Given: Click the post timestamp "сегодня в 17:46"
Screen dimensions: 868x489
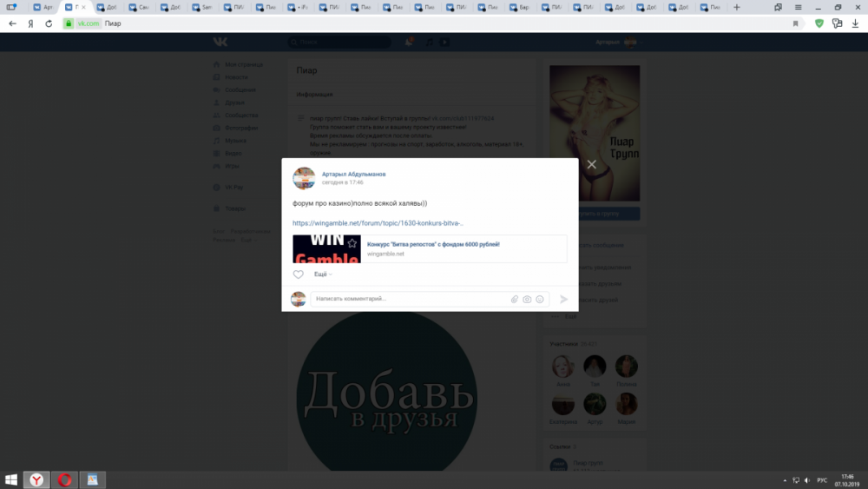Looking at the screenshot, I should coord(343,182).
